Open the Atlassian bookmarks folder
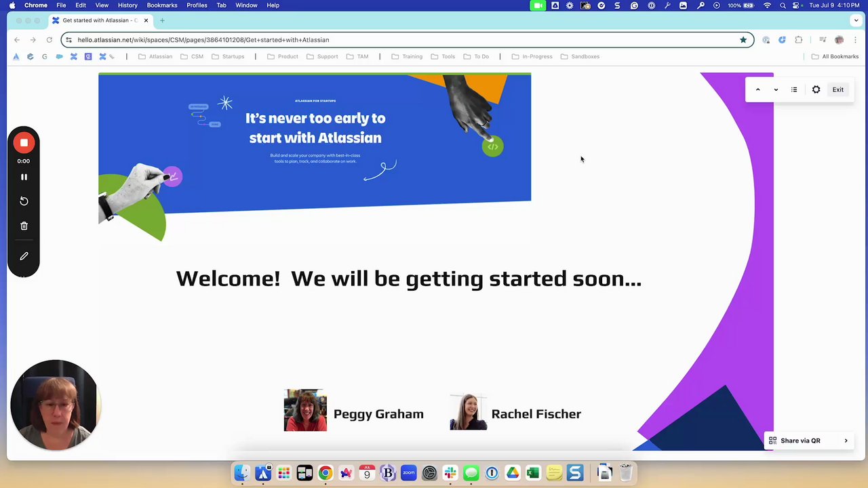Image resolution: width=868 pixels, height=488 pixels. coord(155,56)
